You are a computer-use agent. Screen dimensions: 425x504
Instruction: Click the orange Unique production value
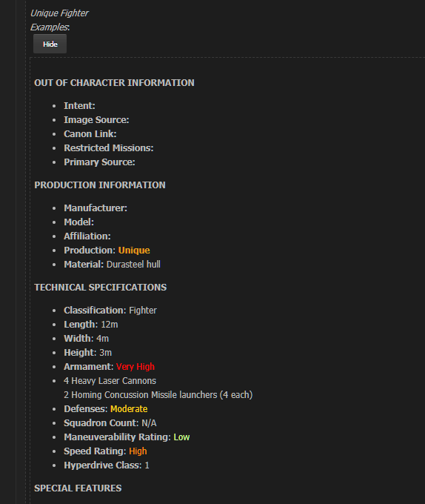tap(134, 251)
